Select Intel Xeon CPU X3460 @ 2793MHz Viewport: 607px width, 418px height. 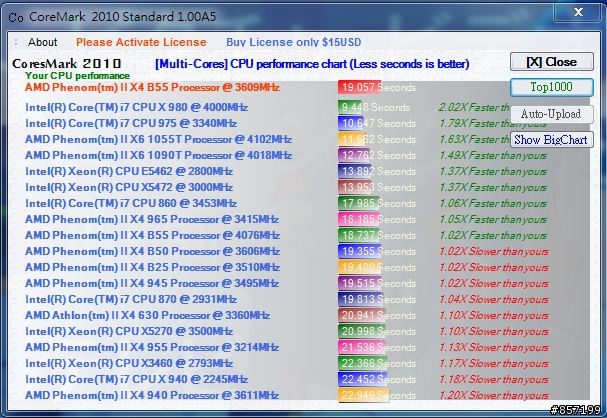point(129,363)
